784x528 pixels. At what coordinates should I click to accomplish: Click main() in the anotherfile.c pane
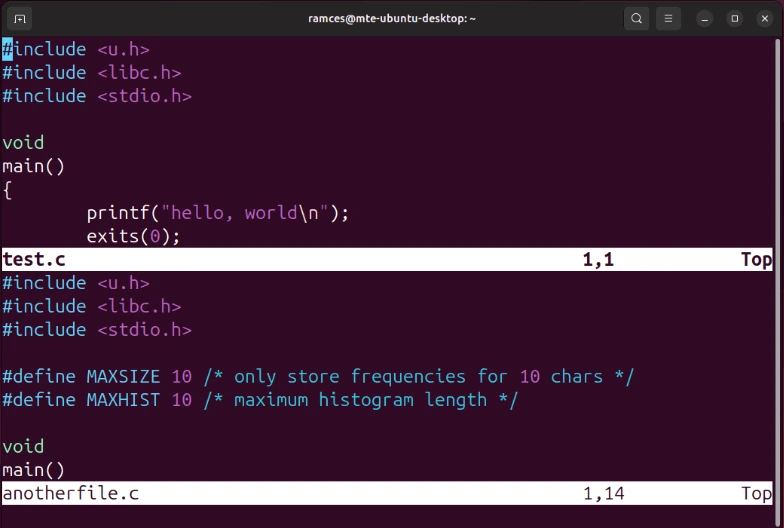tap(34, 470)
